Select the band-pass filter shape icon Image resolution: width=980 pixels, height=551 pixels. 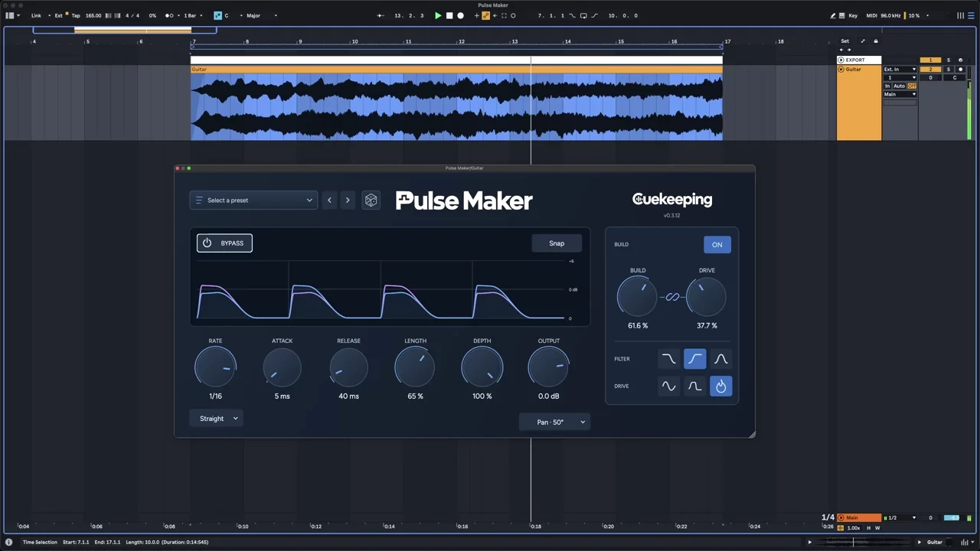coord(720,359)
